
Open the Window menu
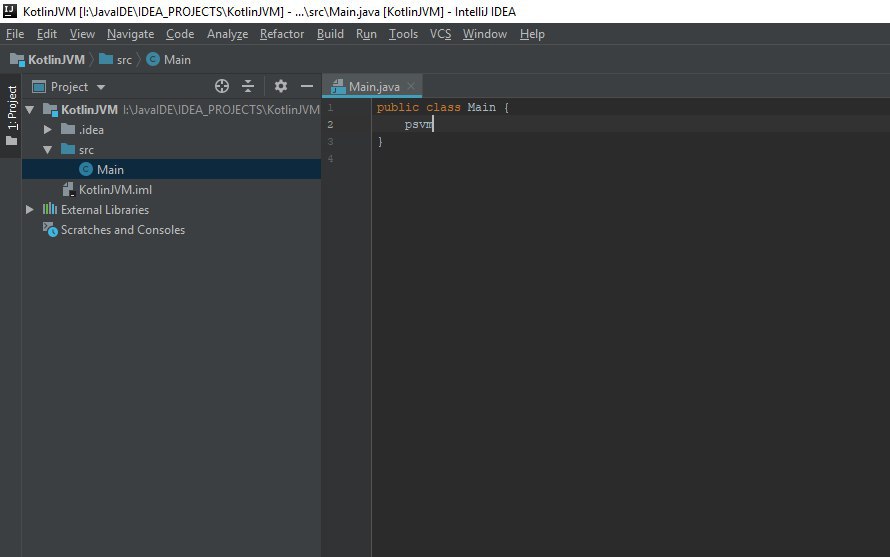click(x=485, y=34)
